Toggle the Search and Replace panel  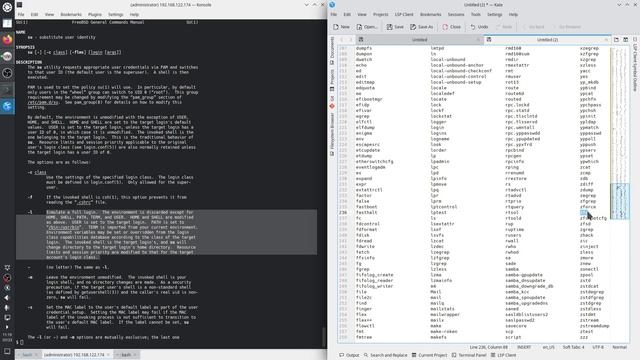(x=385, y=355)
